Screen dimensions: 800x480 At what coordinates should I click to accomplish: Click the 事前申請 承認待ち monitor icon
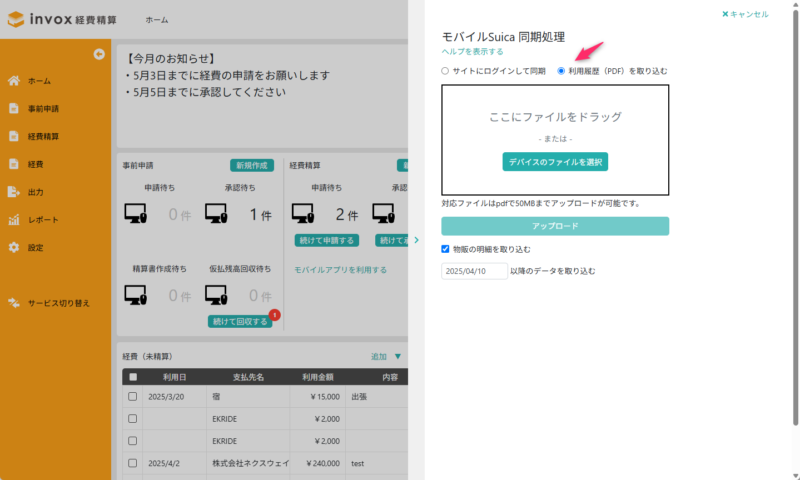click(216, 213)
